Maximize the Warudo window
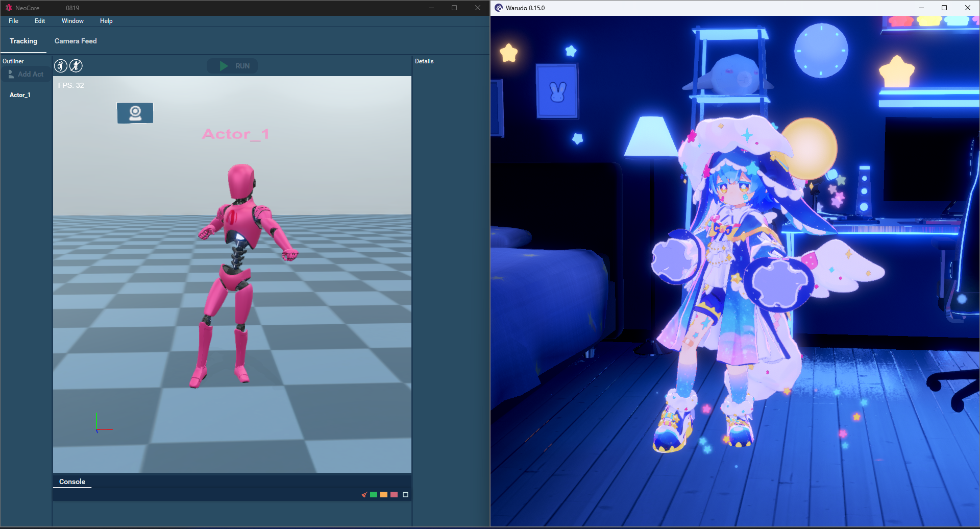980x529 pixels. click(944, 8)
